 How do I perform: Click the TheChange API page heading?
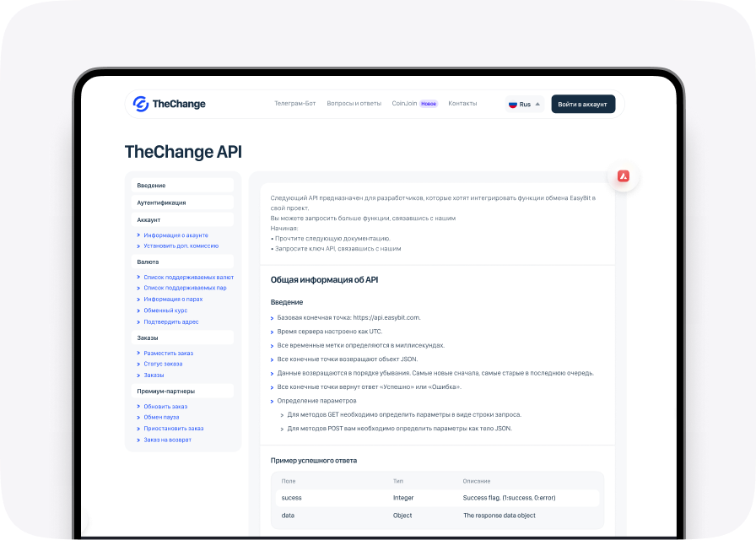pyautogui.click(x=183, y=151)
